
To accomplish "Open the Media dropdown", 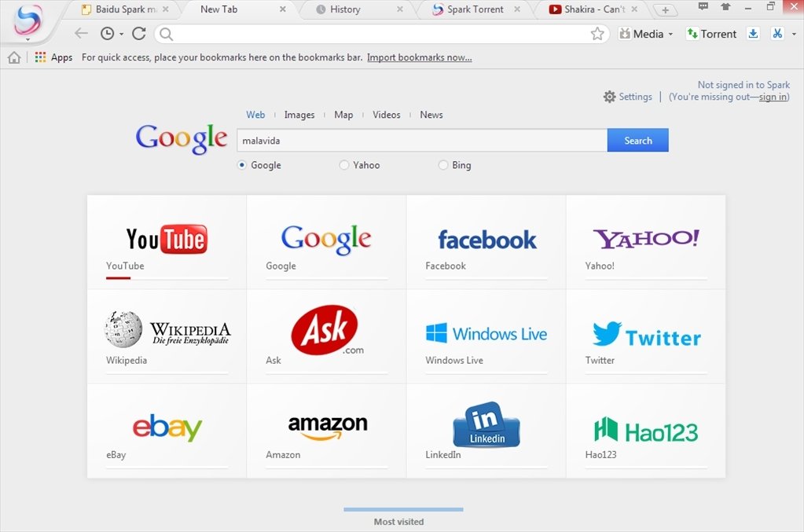I will [x=645, y=34].
